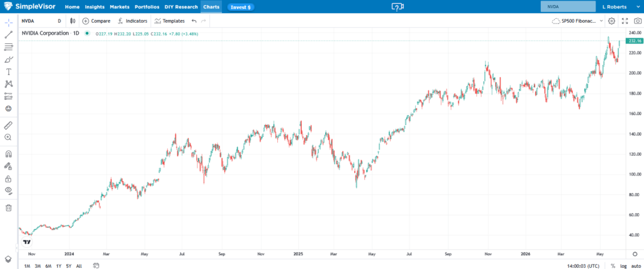Open the Fibonacci retracement tools

[8, 47]
